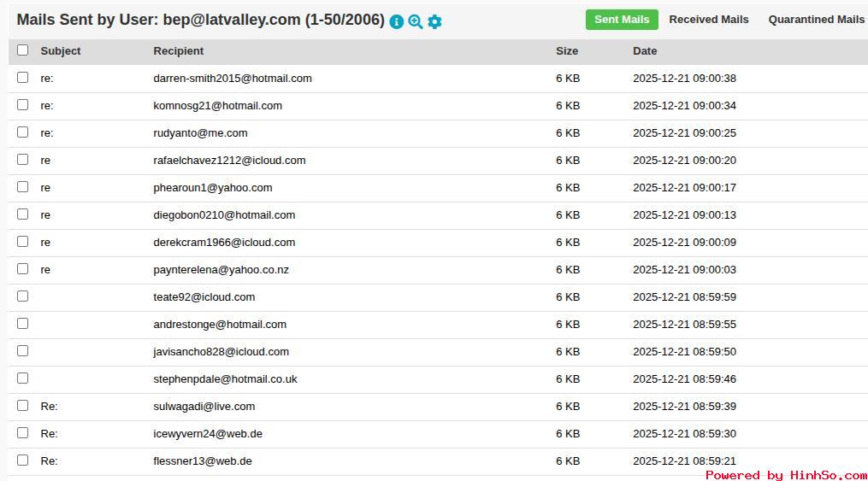
Task: Sort by the Date column header
Action: coord(645,51)
